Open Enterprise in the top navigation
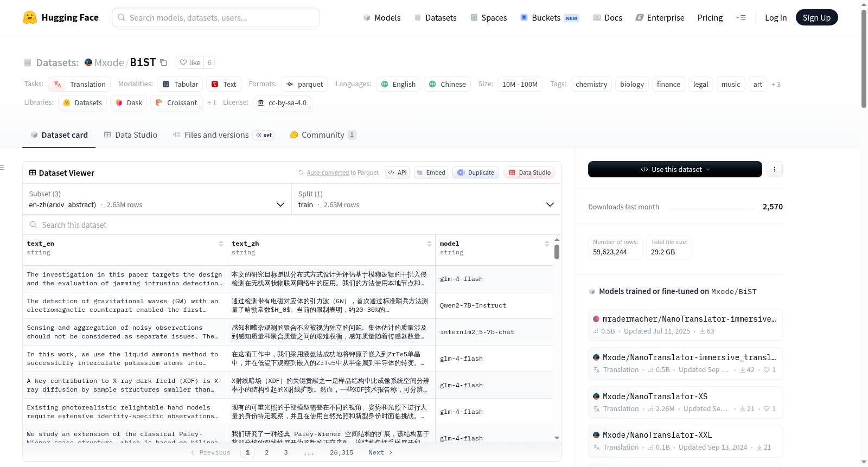This screenshot has height=467, width=868. click(x=660, y=17)
